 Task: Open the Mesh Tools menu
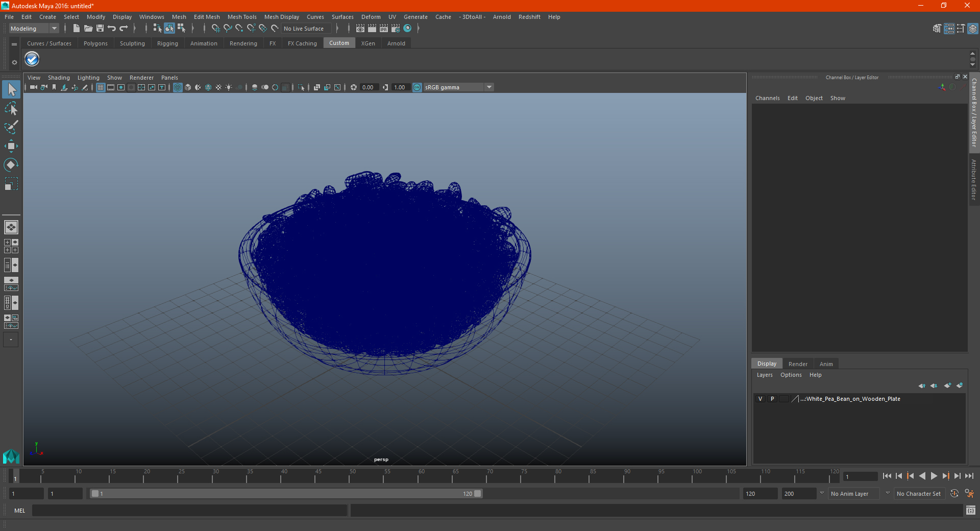pyautogui.click(x=242, y=17)
